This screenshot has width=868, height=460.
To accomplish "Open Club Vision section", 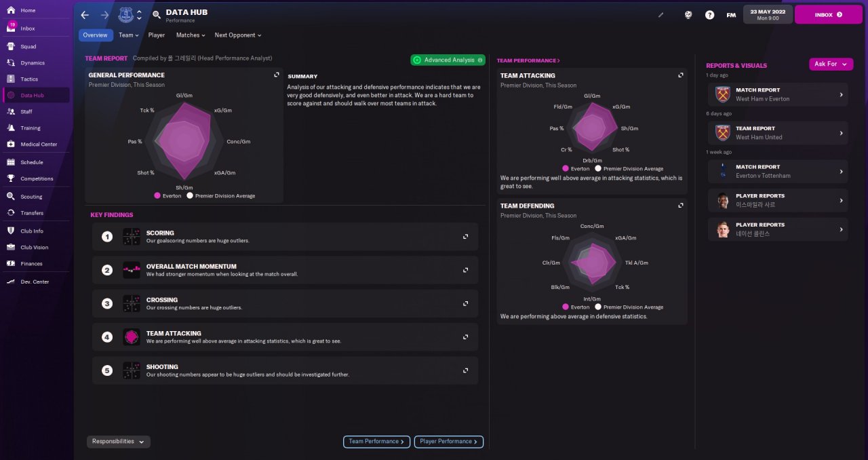I will 35,248.
